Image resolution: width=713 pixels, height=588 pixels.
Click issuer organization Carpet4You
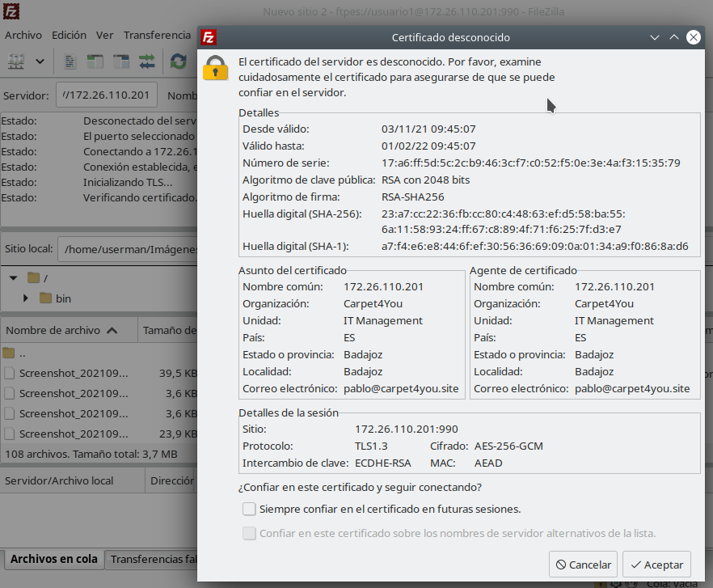point(605,303)
